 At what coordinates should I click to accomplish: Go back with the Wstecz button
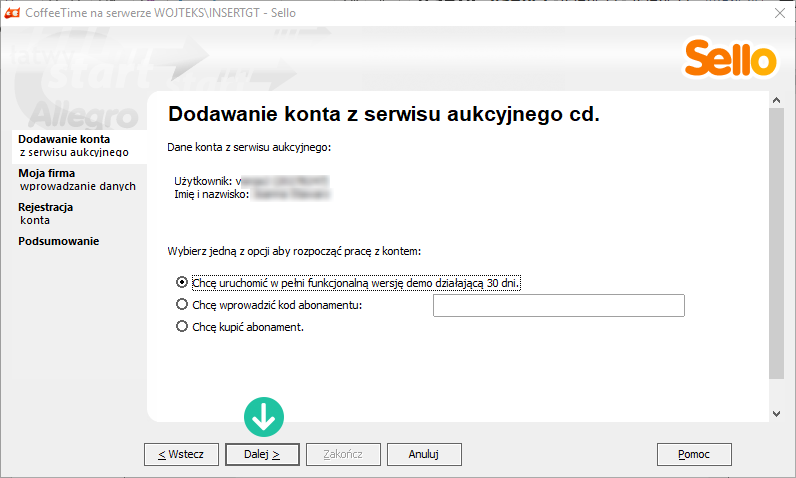tap(181, 454)
